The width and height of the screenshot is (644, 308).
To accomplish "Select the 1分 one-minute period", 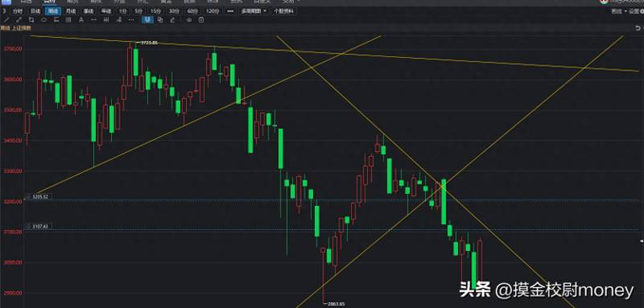I will [x=122, y=11].
